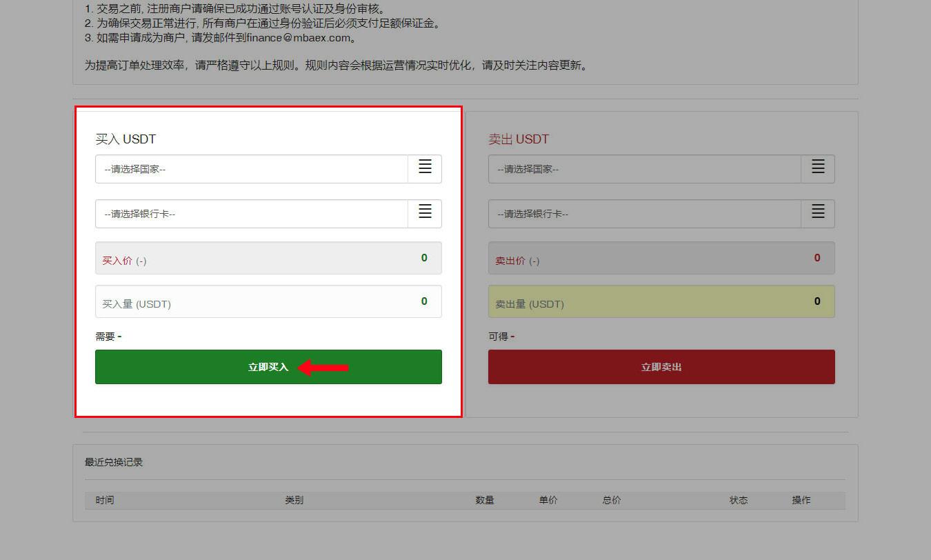Click rule line starting with 1. 交易之前
Viewport: 931px width, 560px height.
click(236, 9)
